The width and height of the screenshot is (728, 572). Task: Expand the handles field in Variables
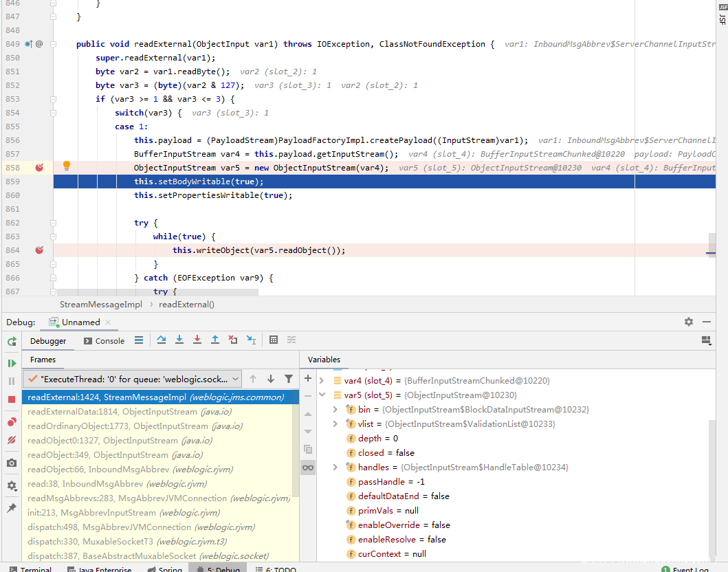coord(335,467)
